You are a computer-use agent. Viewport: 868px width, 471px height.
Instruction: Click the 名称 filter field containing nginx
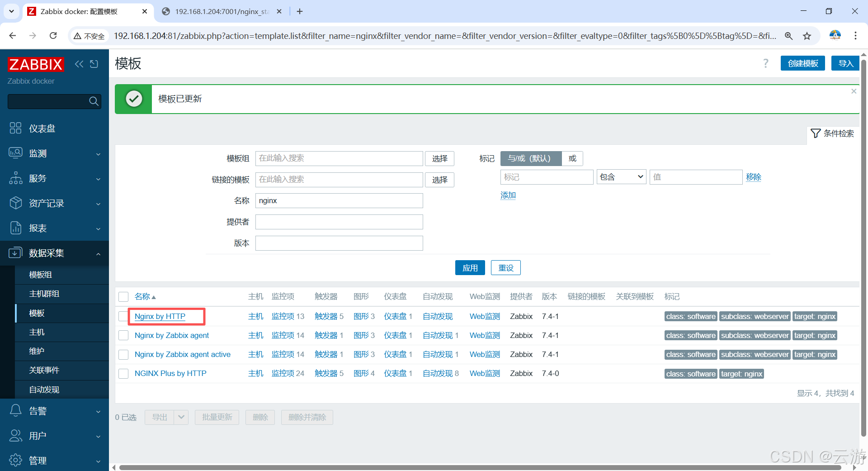(339, 200)
